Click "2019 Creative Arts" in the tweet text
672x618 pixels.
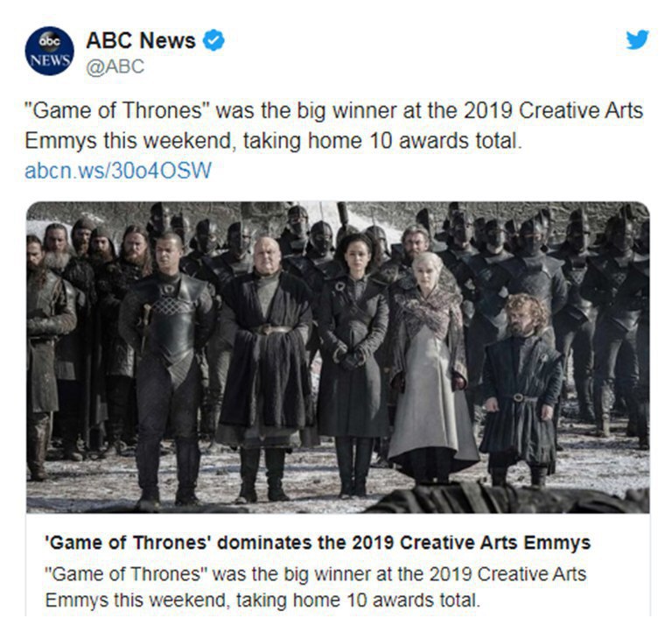(x=553, y=110)
